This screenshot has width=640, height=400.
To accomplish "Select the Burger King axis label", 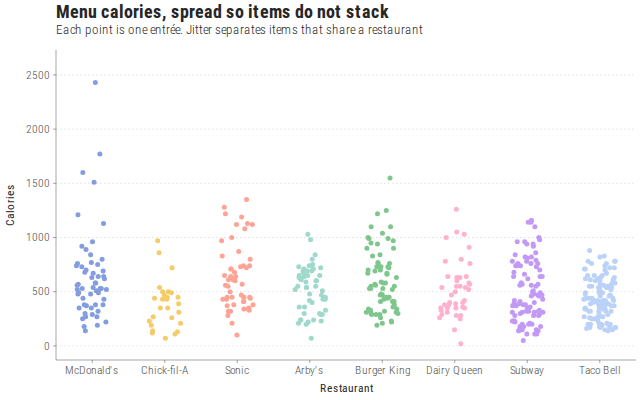I will (x=382, y=370).
